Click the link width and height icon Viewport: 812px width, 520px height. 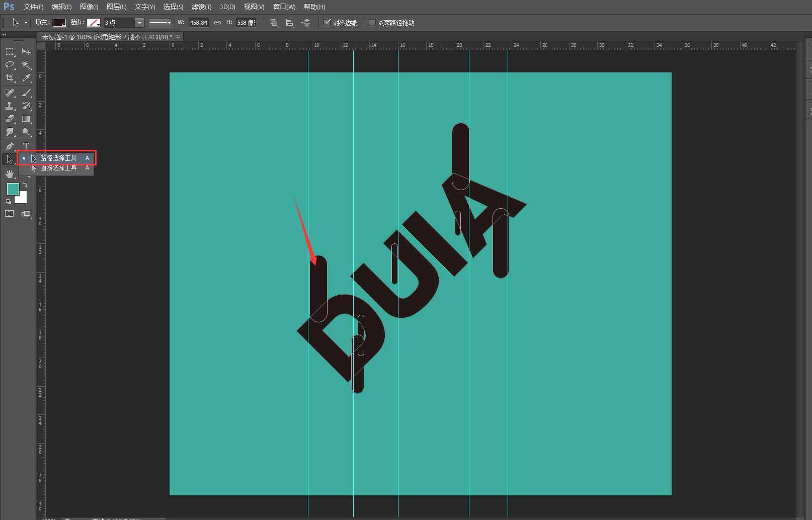pyautogui.click(x=217, y=23)
